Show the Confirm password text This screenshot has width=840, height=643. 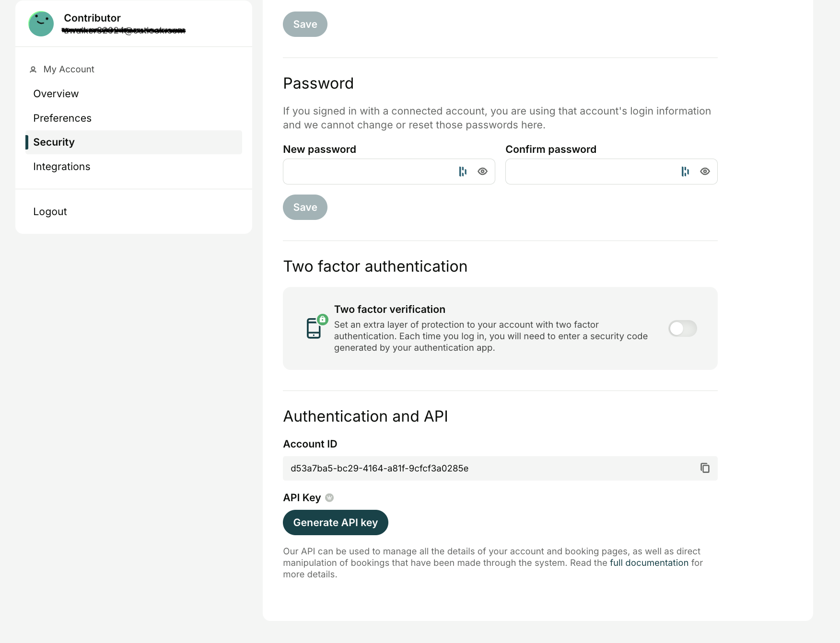click(x=705, y=172)
